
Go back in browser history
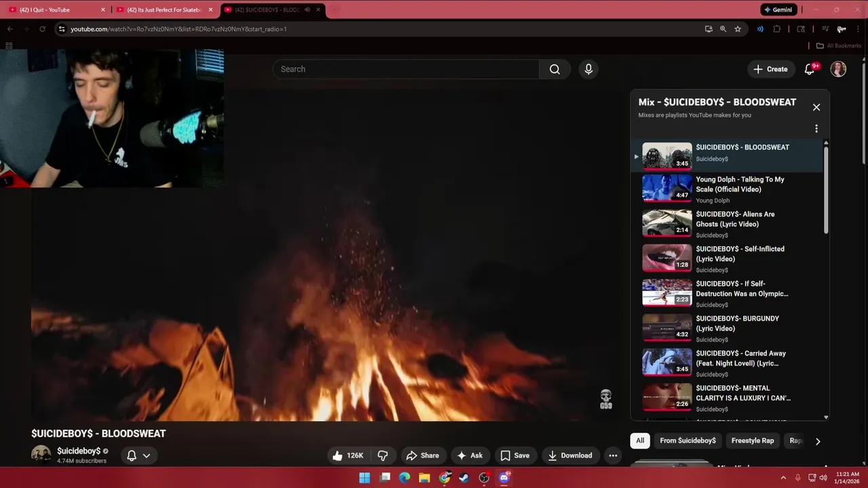pyautogui.click(x=9, y=29)
